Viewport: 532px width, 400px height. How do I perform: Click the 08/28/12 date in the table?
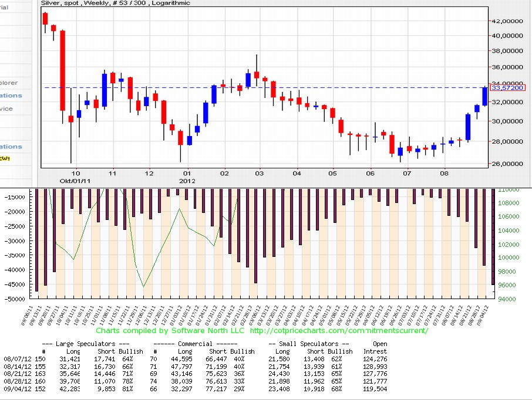point(17,381)
